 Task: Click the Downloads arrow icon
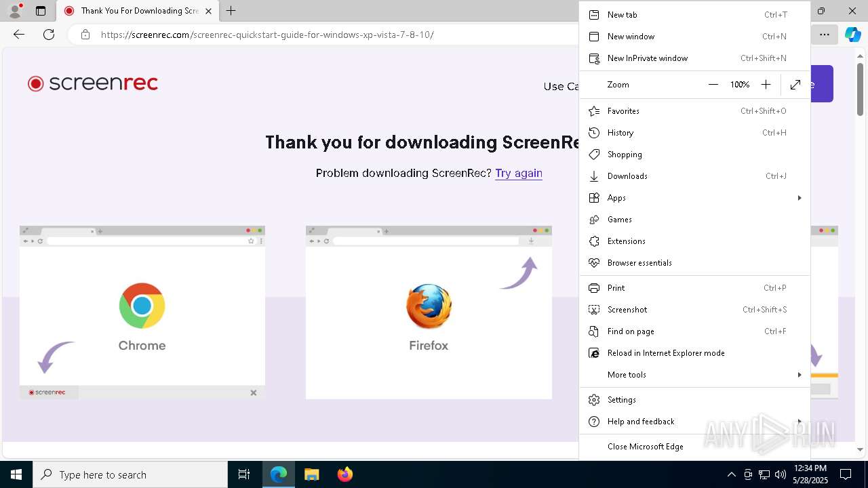[x=594, y=176]
